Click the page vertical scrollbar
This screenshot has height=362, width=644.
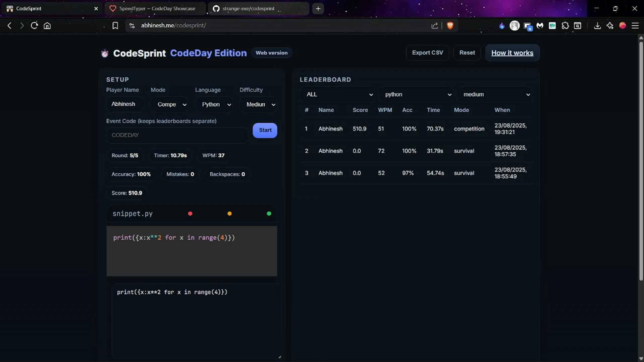pyautogui.click(x=641, y=161)
